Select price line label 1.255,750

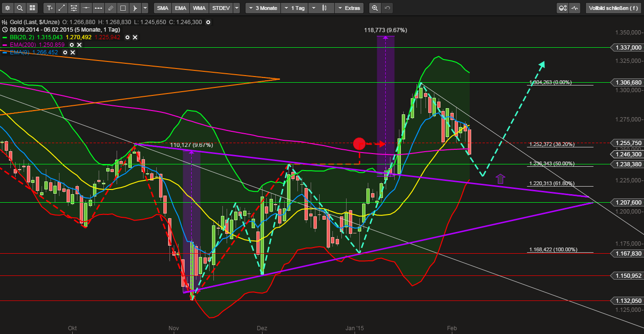627,143
